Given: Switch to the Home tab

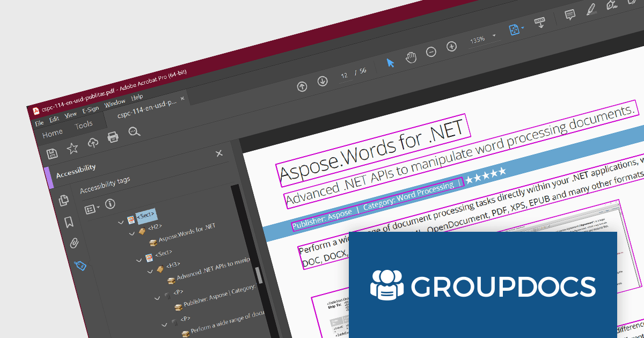Looking at the screenshot, I should [53, 133].
